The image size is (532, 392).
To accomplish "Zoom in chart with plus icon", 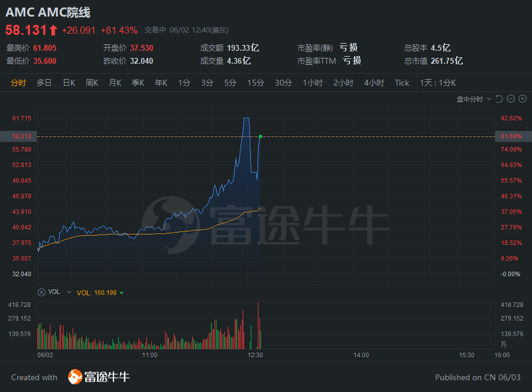I will click(x=523, y=99).
